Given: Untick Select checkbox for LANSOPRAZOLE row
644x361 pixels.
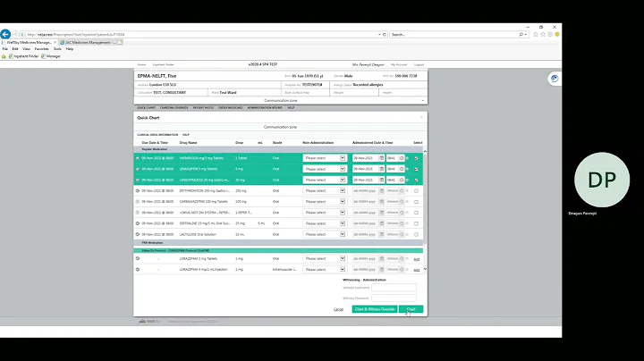Looking at the screenshot, I should tap(417, 180).
